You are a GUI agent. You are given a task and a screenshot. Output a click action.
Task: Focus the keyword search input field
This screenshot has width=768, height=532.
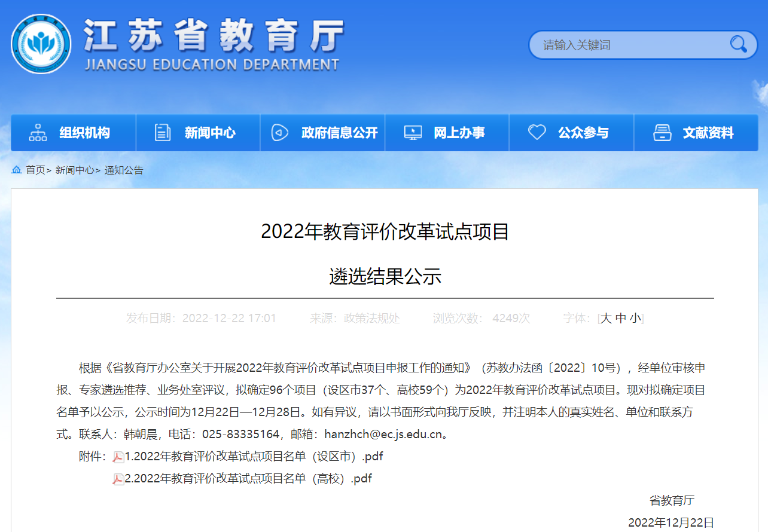(628, 45)
